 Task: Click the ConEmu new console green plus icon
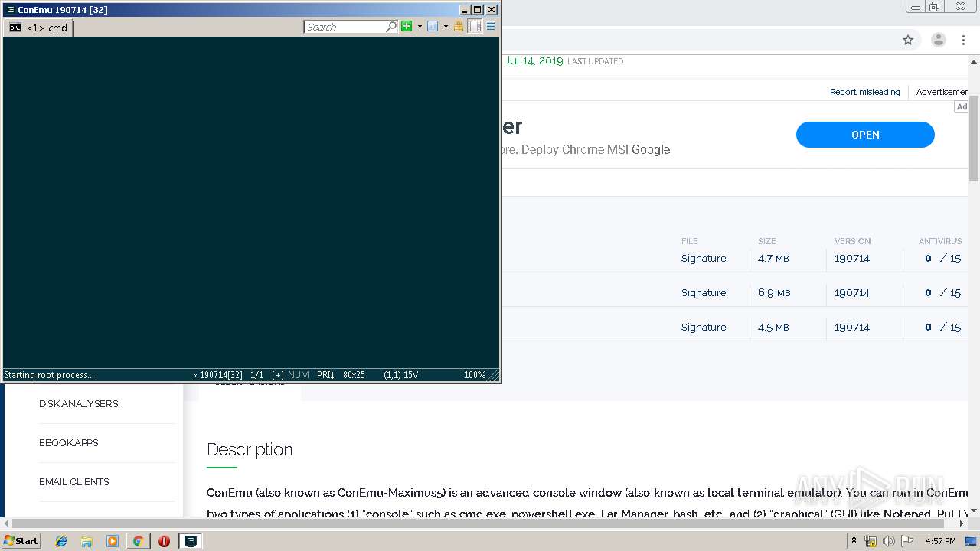[407, 26]
